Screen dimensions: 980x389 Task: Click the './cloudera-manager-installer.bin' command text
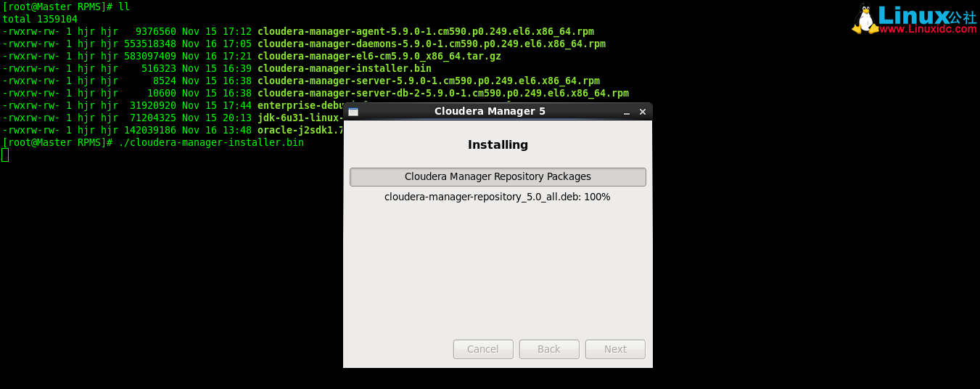pyautogui.click(x=211, y=143)
